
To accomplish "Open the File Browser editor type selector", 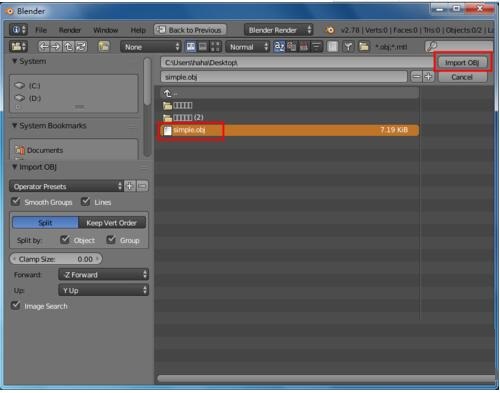I will (18, 47).
